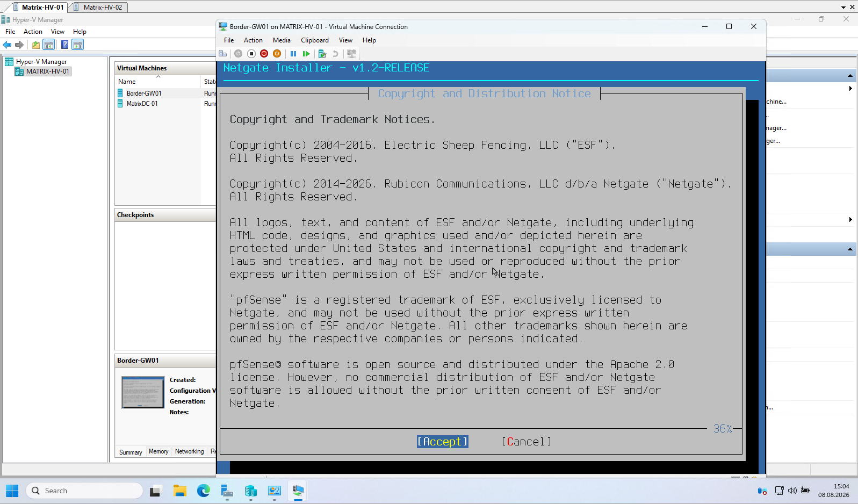Switch to Networking tab

[189, 451]
